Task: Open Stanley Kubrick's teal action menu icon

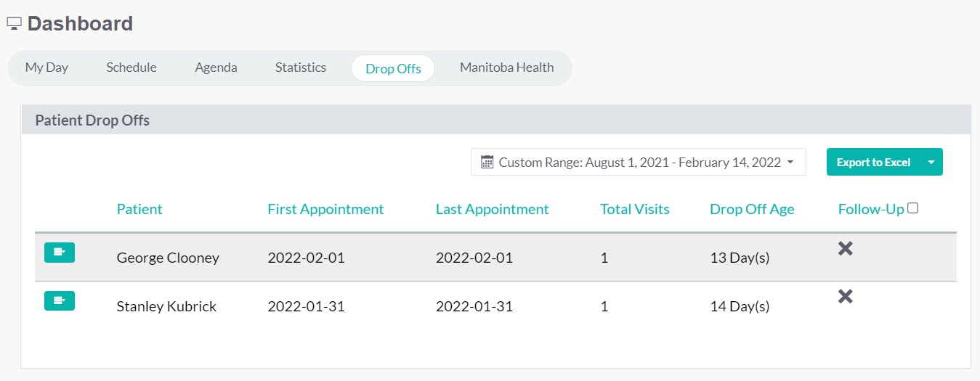Action: 60,300
